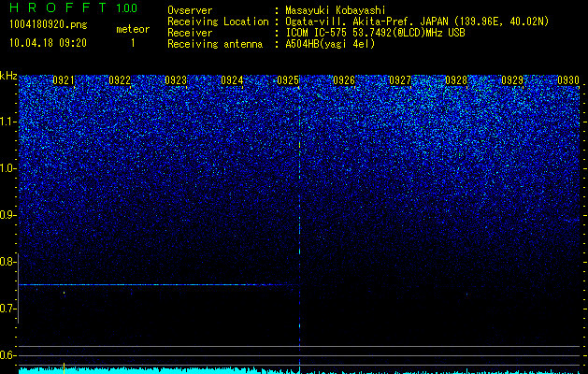Click the 1.1 kHz axis label
The width and height of the screenshot is (588, 374).
tap(7, 122)
